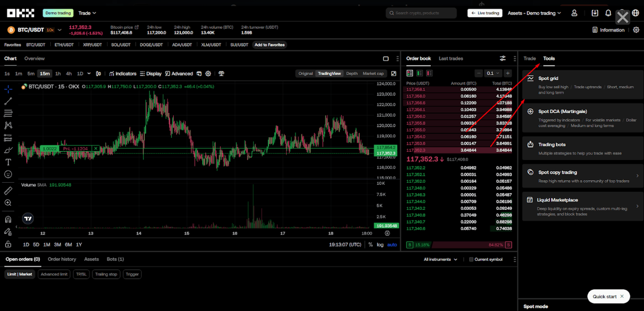Viewport: 644px width, 311px height.
Task: Toggle the chart panel layout rectangle icon
Action: 386,59
